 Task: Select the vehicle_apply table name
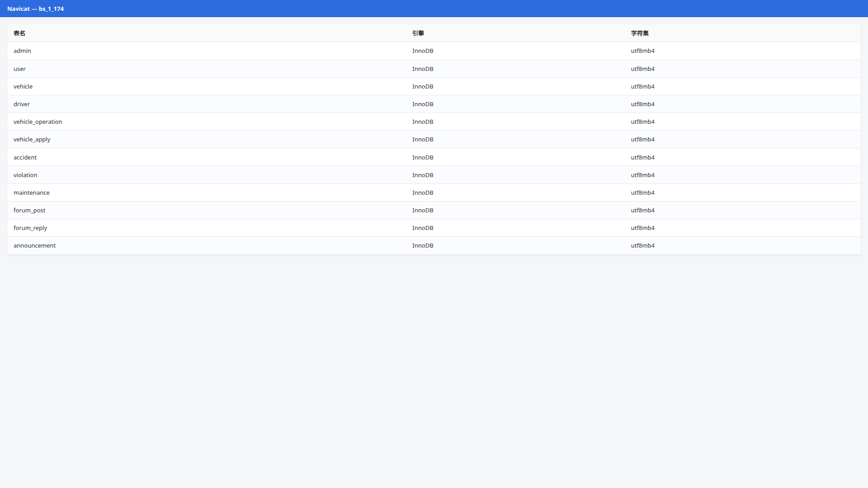pos(32,140)
